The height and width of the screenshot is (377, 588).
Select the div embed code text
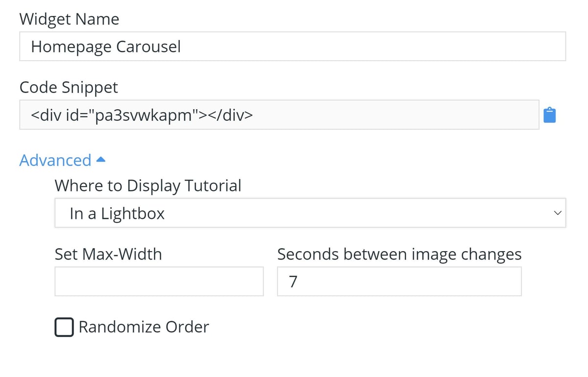(x=142, y=115)
